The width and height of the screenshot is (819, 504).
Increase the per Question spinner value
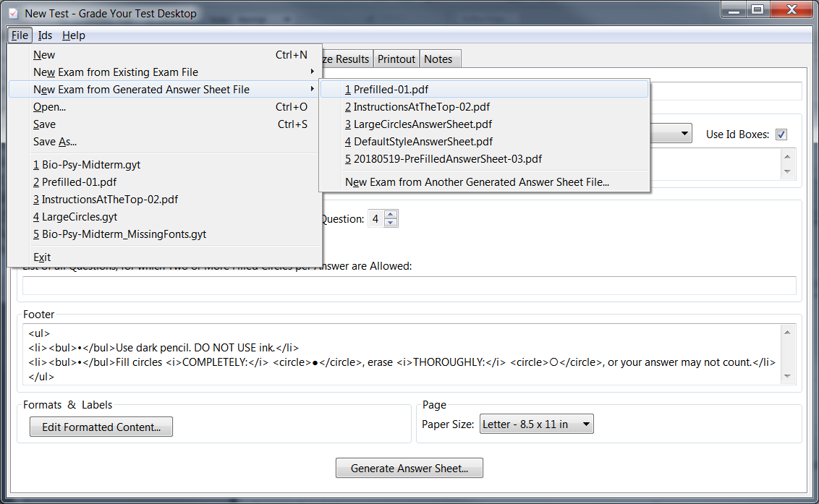point(391,215)
